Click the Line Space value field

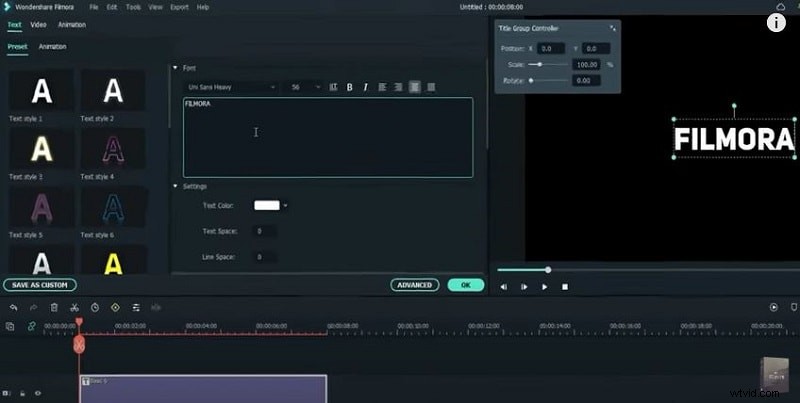click(x=265, y=257)
